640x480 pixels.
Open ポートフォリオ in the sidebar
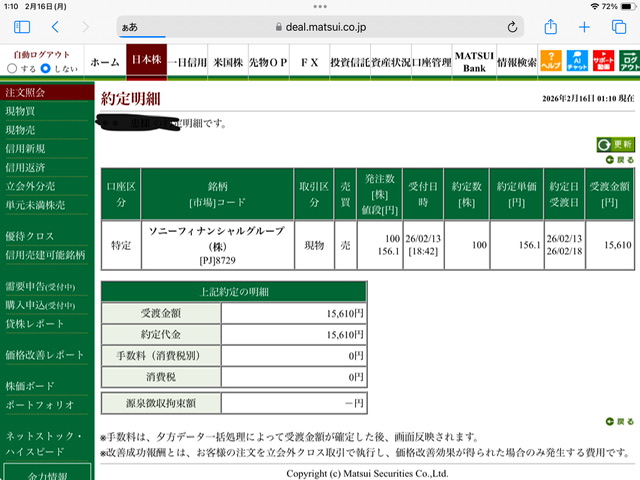tap(40, 405)
